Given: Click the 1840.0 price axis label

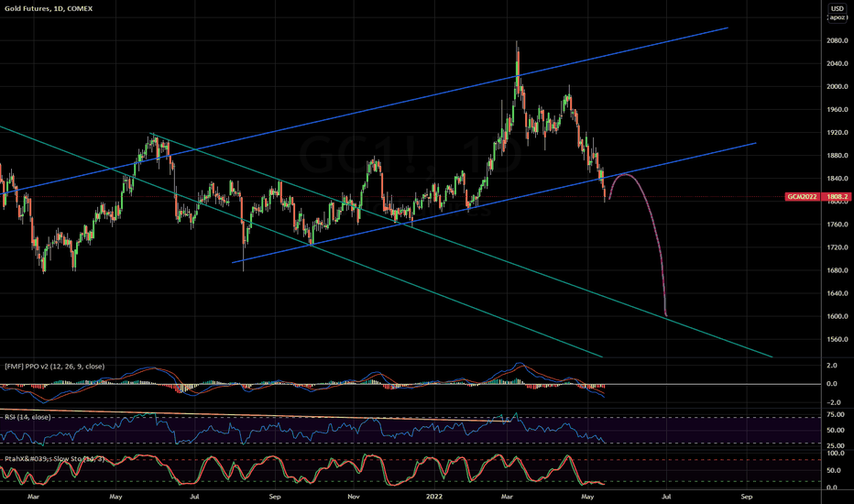Looking at the screenshot, I should tap(838, 179).
